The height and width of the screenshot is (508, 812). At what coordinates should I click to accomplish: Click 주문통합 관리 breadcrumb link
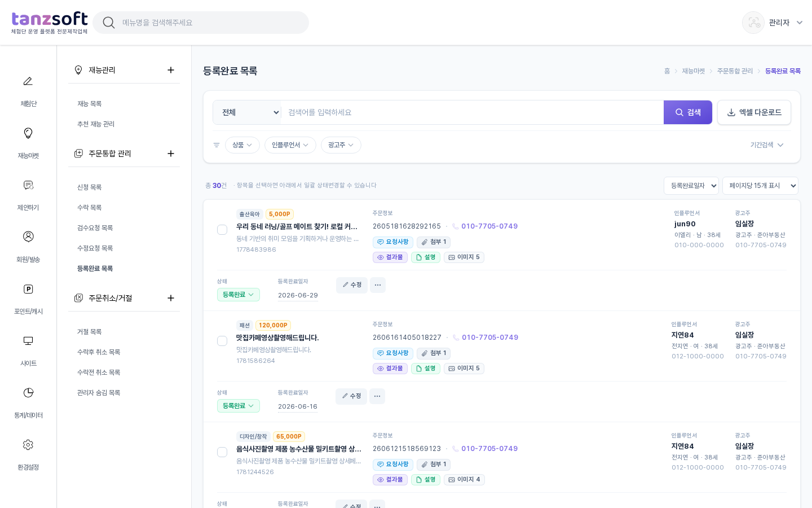click(735, 71)
